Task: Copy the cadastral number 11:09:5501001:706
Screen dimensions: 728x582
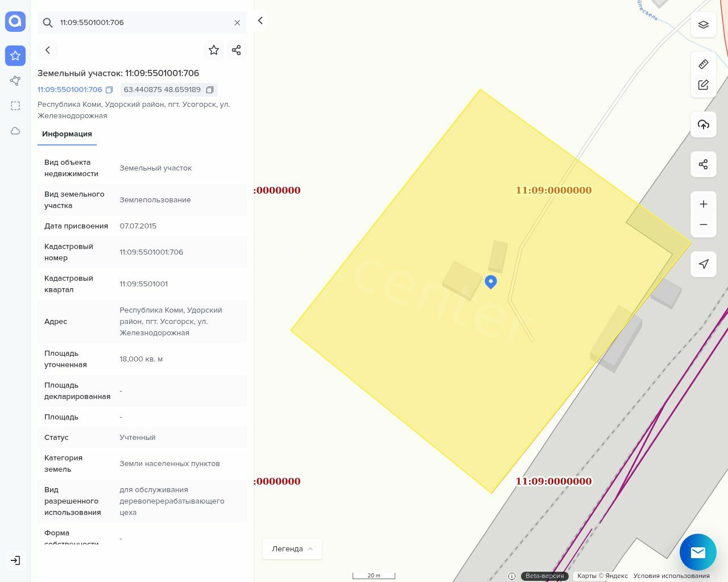Action: click(109, 90)
